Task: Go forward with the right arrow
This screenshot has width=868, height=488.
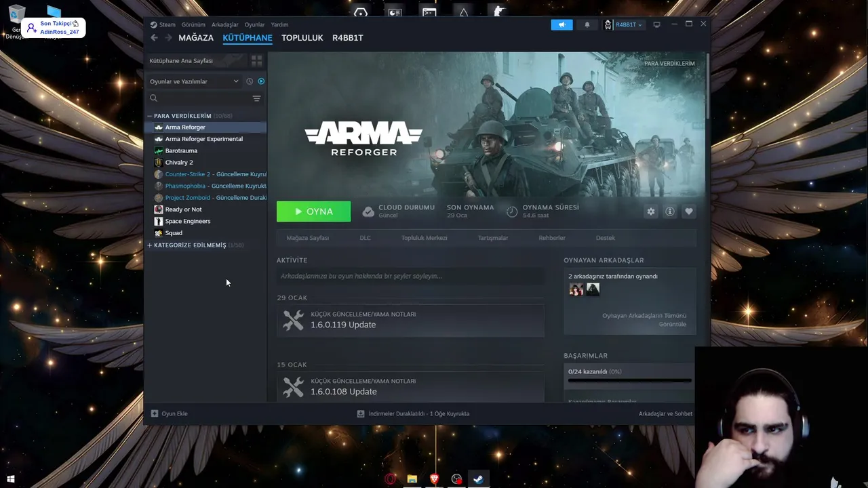Action: coord(168,38)
